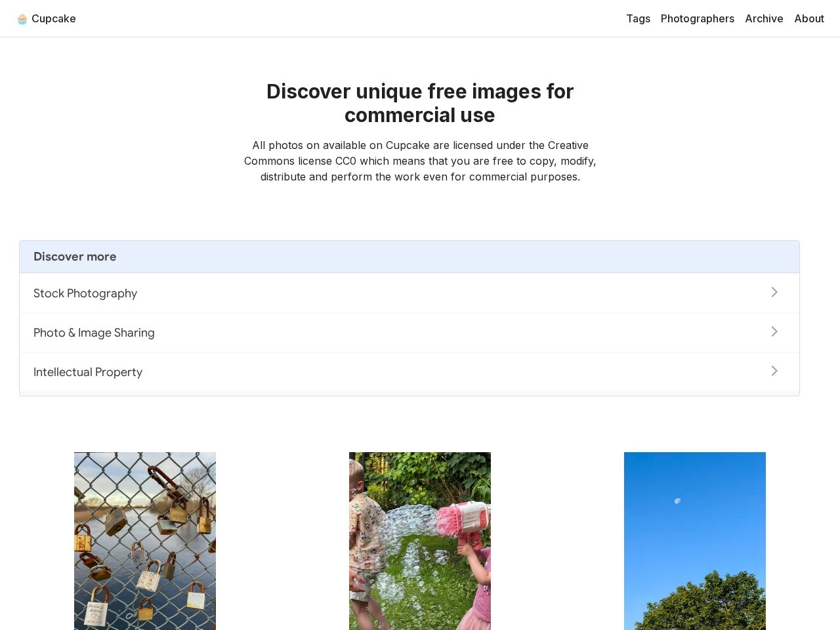Expand chevron next to Photo & Image Sharing
840x630 pixels.
[774, 331]
